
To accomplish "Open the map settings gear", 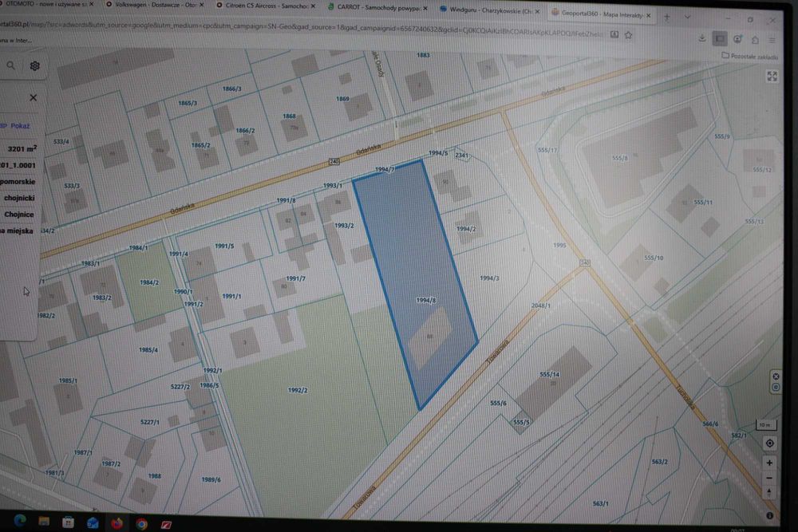I will tap(34, 65).
